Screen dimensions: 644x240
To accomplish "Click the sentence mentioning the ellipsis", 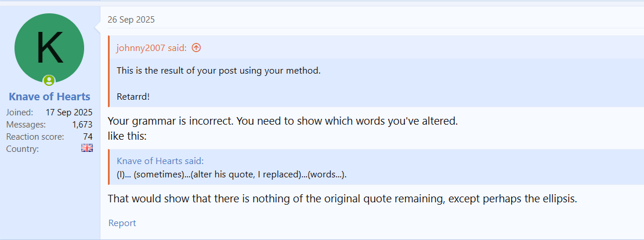I will (342, 198).
